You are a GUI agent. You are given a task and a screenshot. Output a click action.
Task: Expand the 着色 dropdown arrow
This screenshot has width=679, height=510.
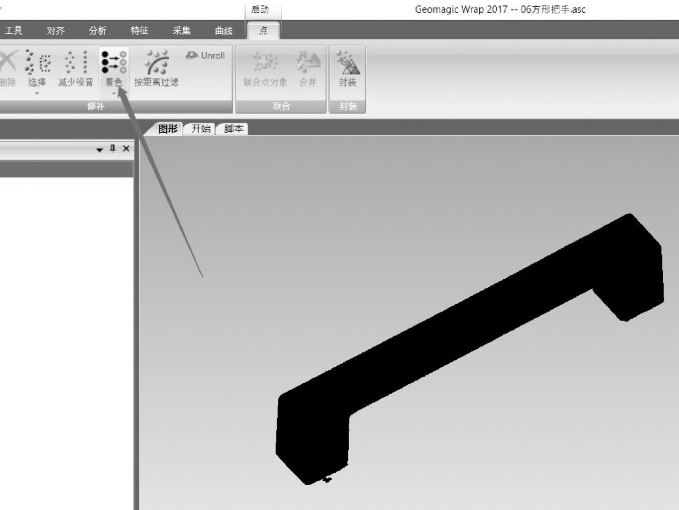[114, 94]
